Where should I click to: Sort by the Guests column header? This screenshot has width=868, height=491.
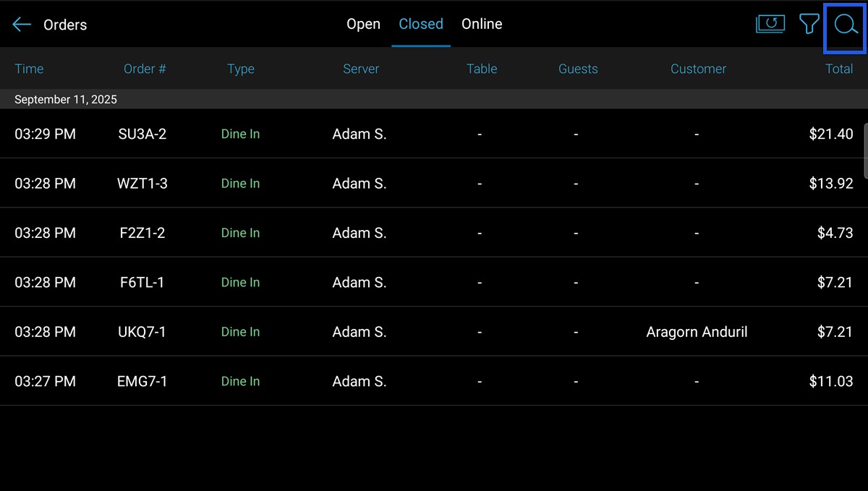coord(578,69)
